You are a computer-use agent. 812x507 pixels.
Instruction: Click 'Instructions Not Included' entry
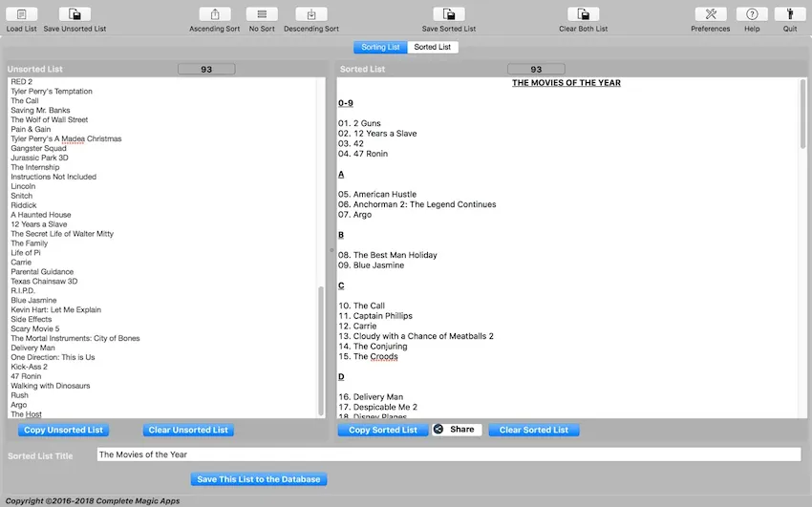point(53,177)
